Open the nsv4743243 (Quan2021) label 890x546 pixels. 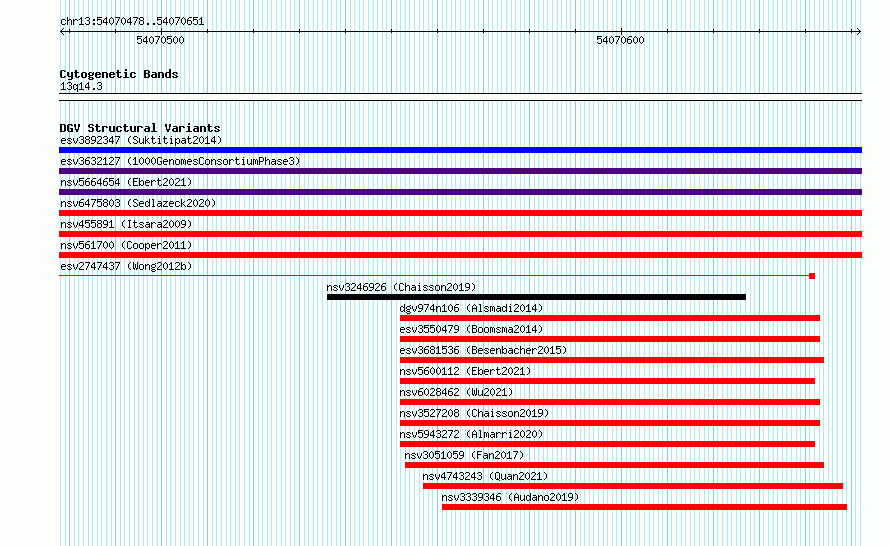pos(485,476)
